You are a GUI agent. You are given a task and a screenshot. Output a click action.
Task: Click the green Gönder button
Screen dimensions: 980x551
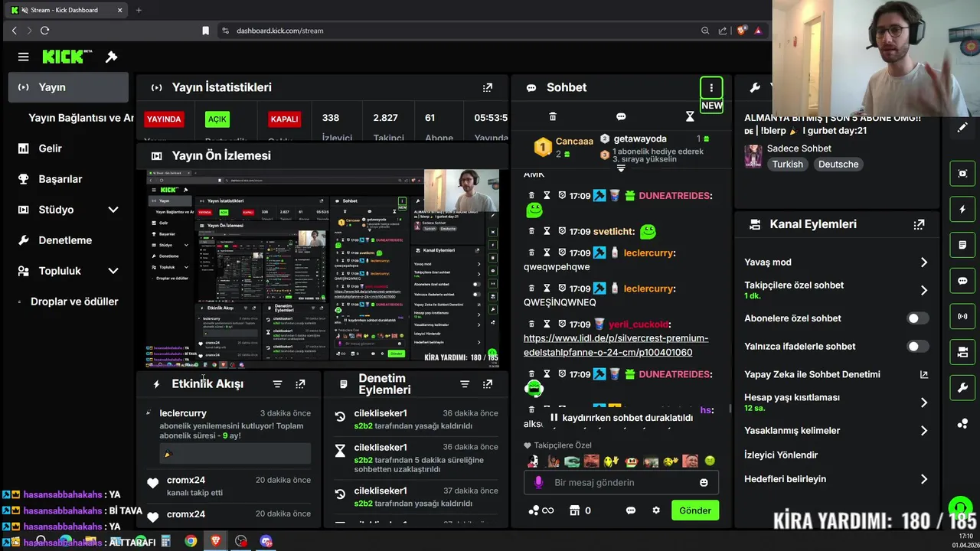coord(695,510)
